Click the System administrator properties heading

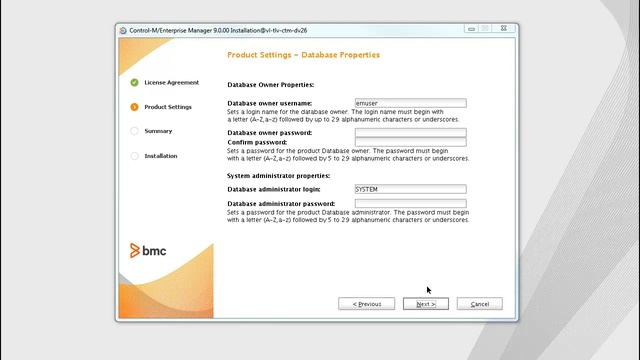278,176
